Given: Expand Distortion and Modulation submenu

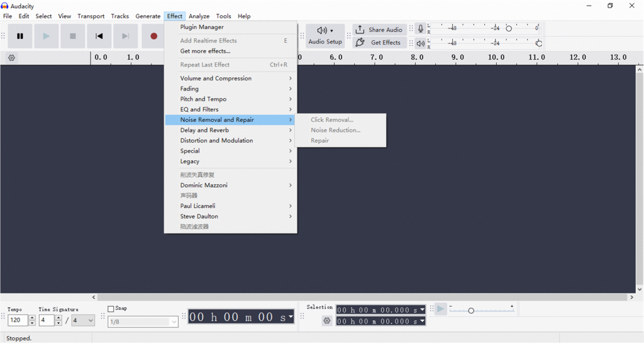Looking at the screenshot, I should click(230, 140).
